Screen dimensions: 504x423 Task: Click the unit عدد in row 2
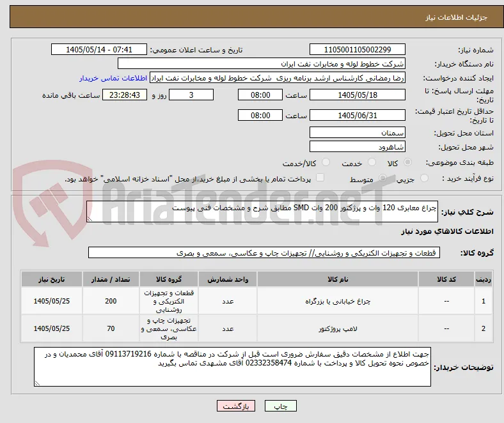click(228, 328)
